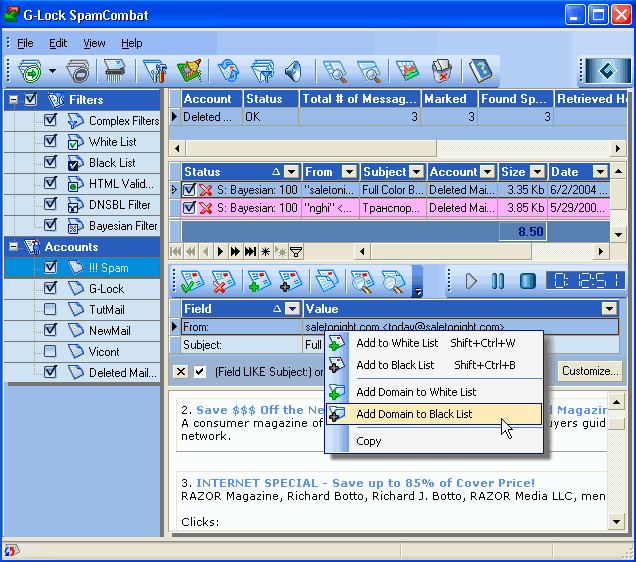This screenshot has height=562, width=636.
Task: Check the Vicont account checkbox
Action: 50,351
